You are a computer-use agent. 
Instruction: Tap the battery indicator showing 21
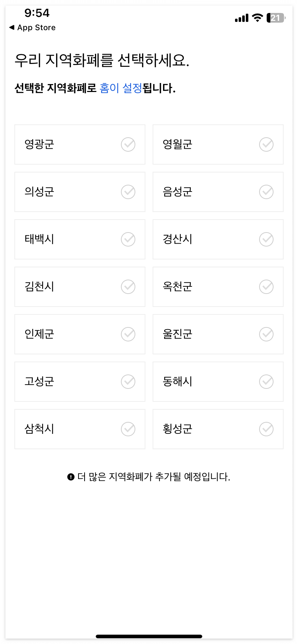(x=275, y=18)
